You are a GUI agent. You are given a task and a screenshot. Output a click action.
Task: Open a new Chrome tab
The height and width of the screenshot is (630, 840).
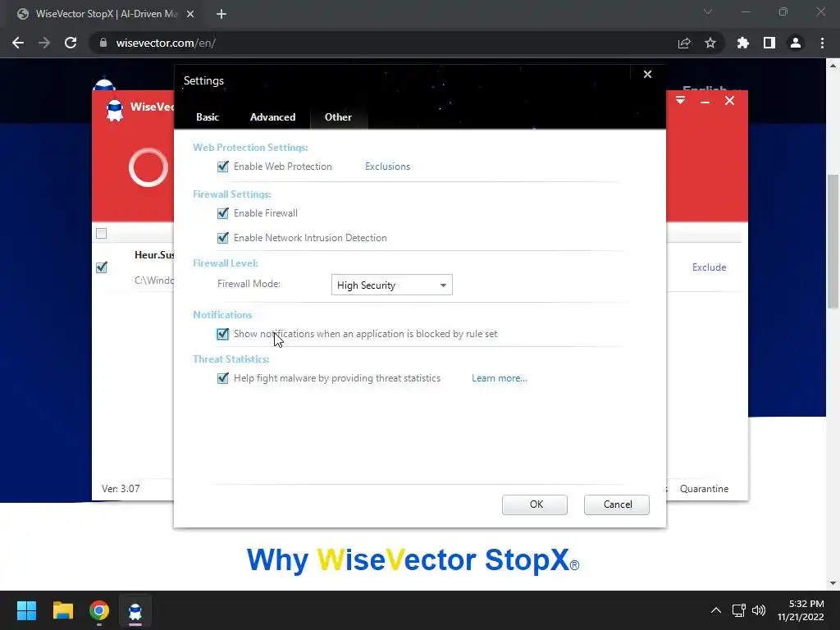[x=221, y=14]
